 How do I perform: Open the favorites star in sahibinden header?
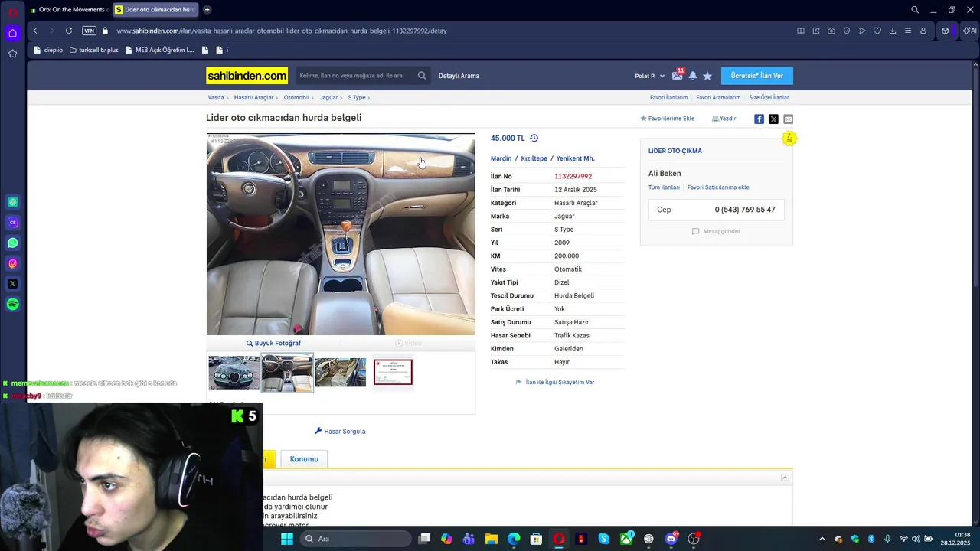[x=707, y=76]
